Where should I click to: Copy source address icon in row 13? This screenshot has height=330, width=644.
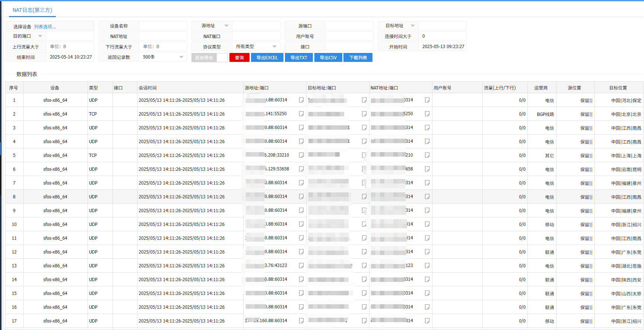301,265
